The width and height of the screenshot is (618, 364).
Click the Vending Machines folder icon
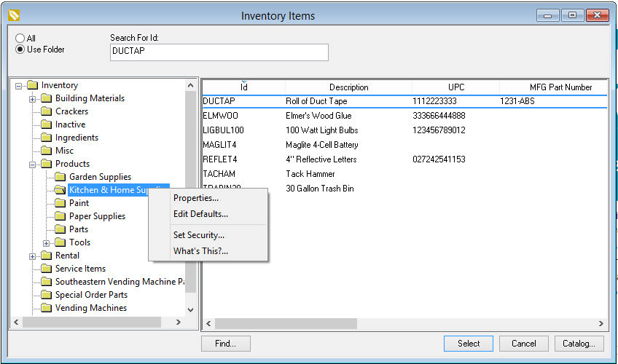pos(46,308)
